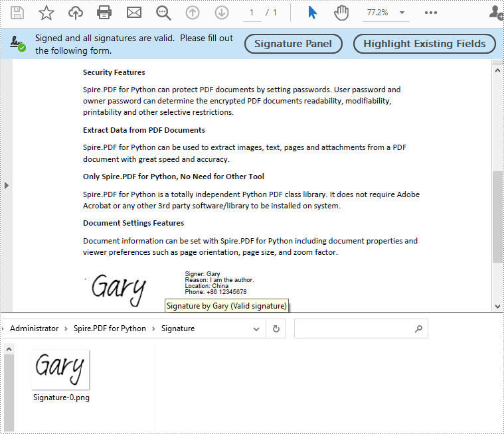Select Administrator in the breadcrumb path
504x434 pixels.
[34, 328]
